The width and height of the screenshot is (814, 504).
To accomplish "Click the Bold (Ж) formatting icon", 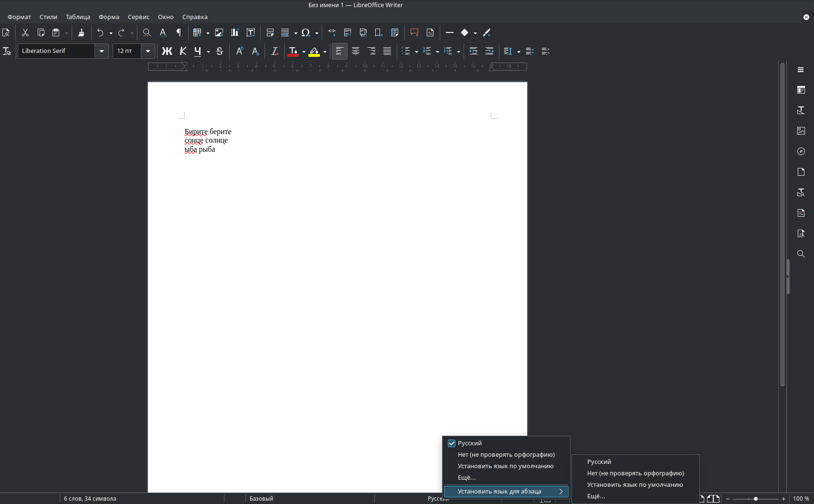I will pyautogui.click(x=167, y=51).
